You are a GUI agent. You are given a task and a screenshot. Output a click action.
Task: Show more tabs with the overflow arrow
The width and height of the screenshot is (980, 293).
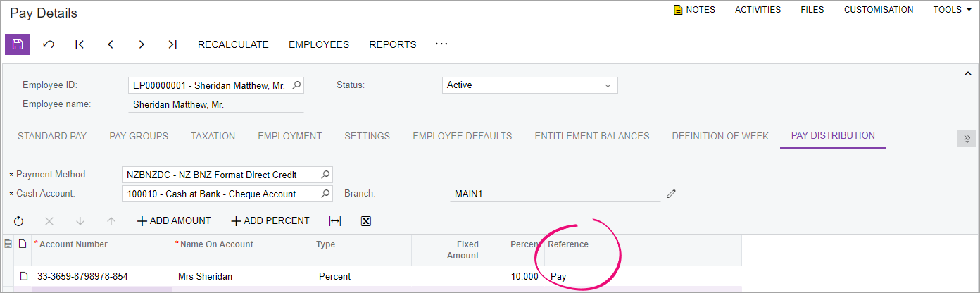point(967,139)
